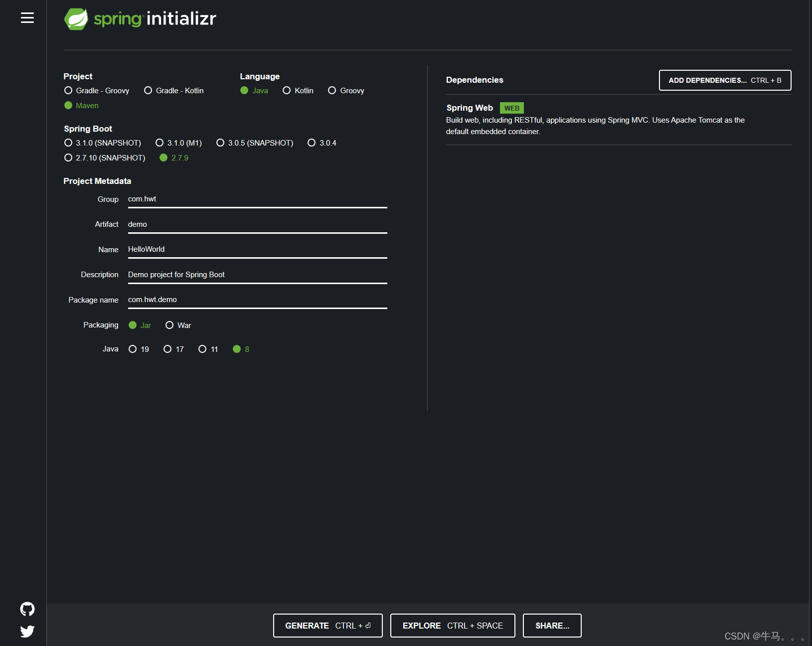Click the Spring Web description text

pos(595,126)
